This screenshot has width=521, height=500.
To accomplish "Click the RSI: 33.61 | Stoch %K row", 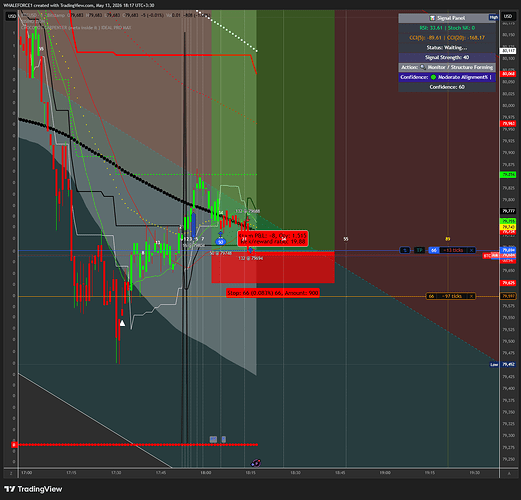I will (x=447, y=28).
